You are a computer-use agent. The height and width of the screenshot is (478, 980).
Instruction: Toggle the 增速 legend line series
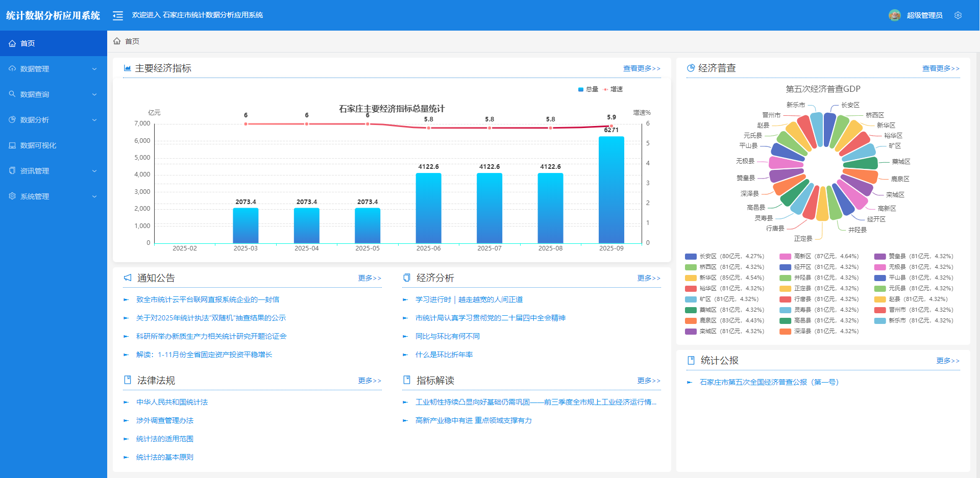pos(612,89)
